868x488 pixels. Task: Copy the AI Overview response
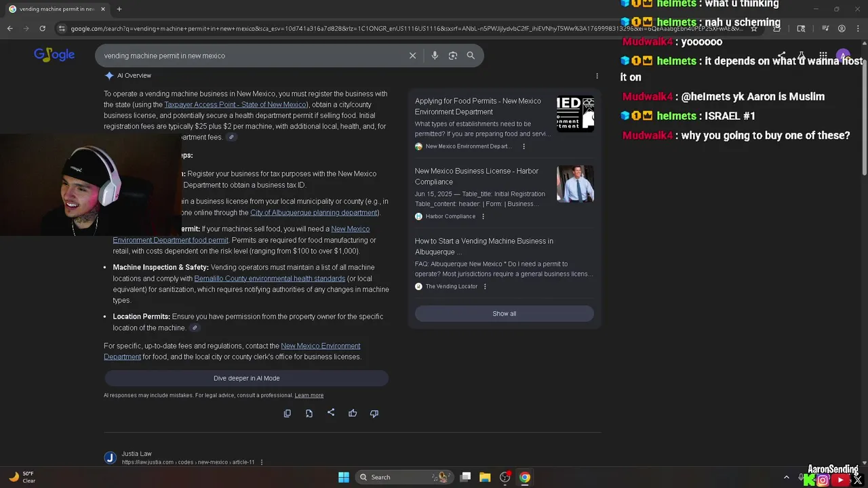click(288, 413)
